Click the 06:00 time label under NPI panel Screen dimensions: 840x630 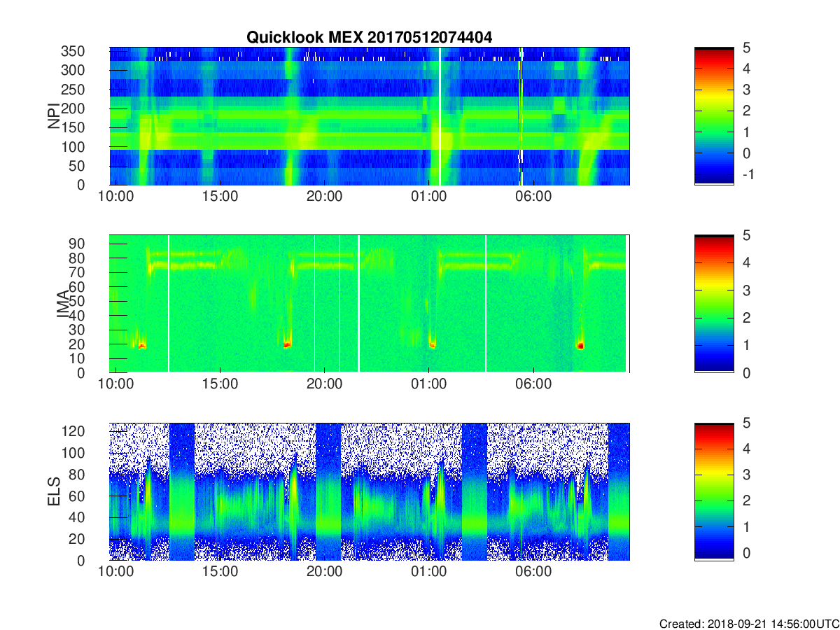click(533, 197)
